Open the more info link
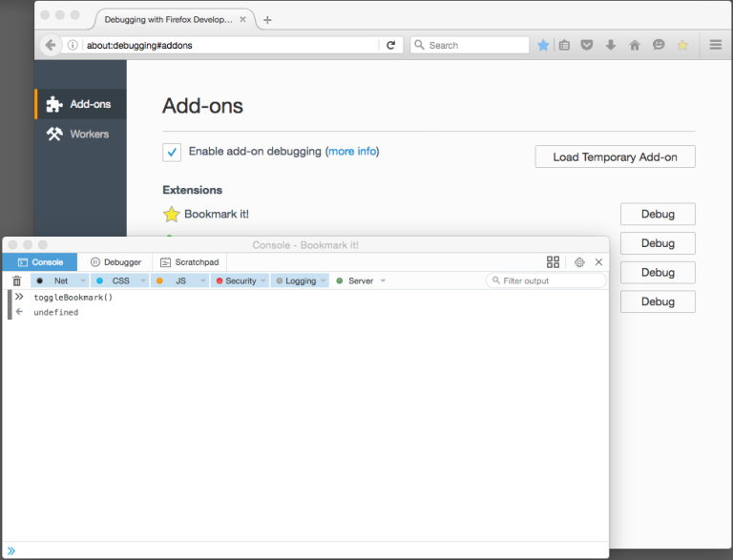Viewport: 733px width, 560px height. pos(352,151)
